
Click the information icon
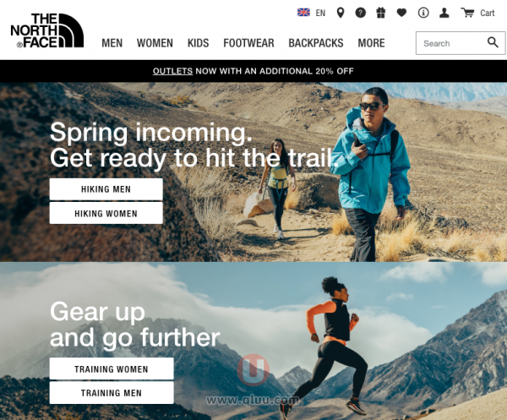point(423,13)
